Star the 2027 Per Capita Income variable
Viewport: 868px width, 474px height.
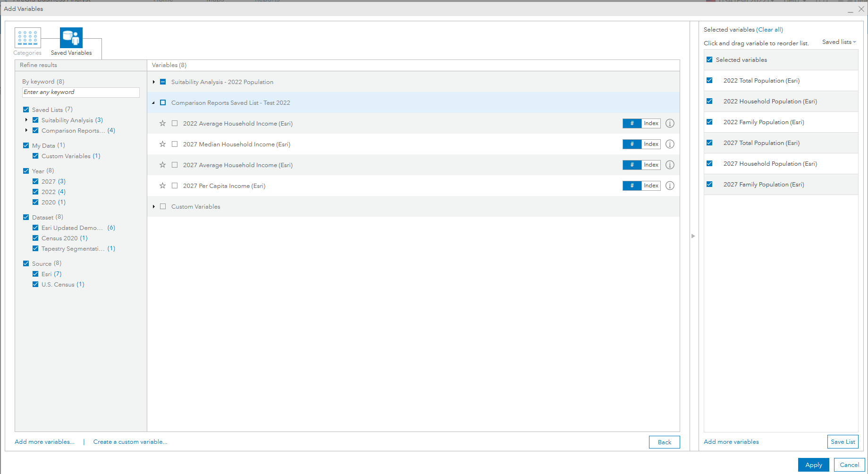[162, 186]
